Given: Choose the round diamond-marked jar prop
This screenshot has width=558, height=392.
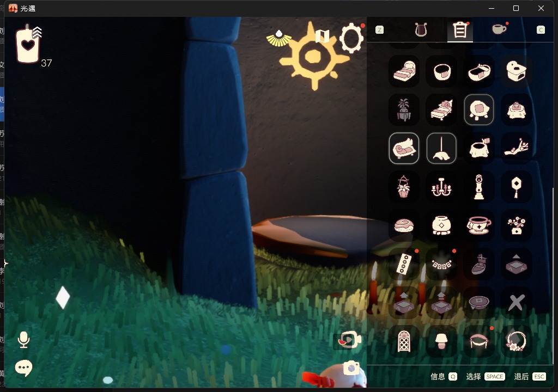Looking at the screenshot, I should click(x=441, y=225).
